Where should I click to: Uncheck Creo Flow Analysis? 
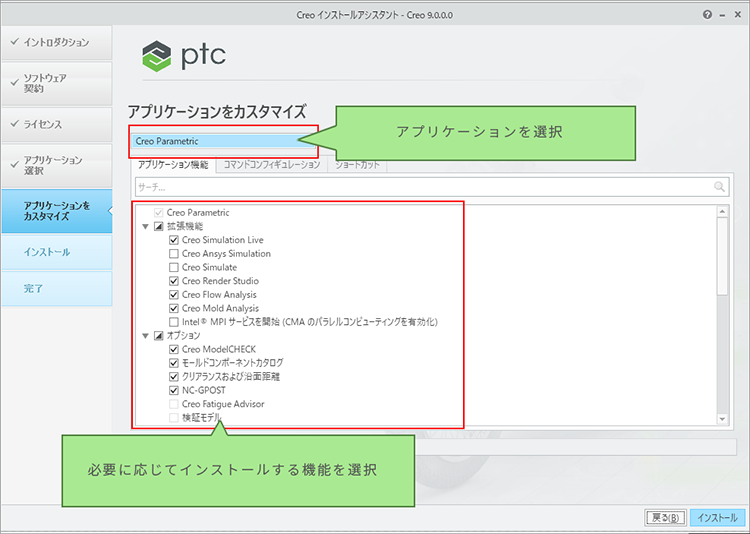(174, 295)
